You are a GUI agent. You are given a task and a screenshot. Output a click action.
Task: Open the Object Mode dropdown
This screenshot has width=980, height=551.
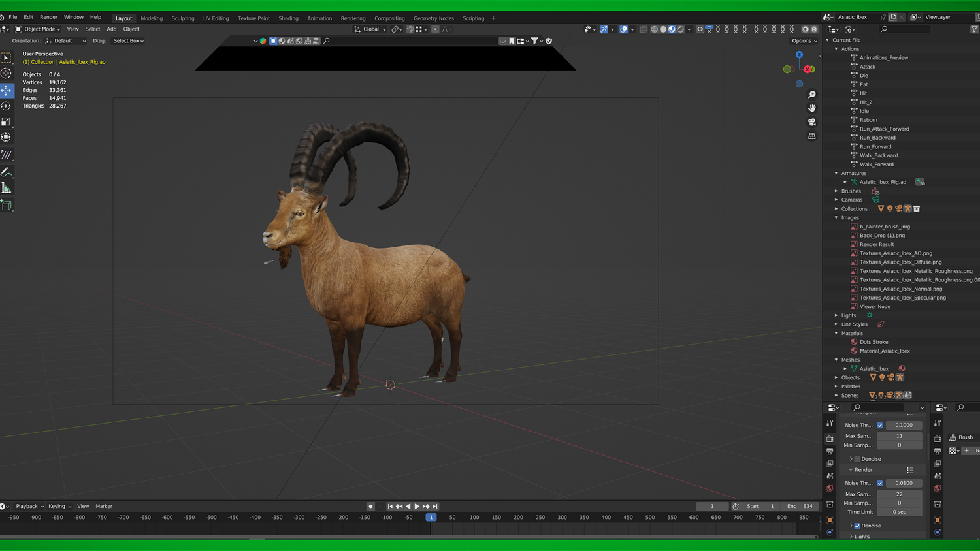tap(38, 29)
